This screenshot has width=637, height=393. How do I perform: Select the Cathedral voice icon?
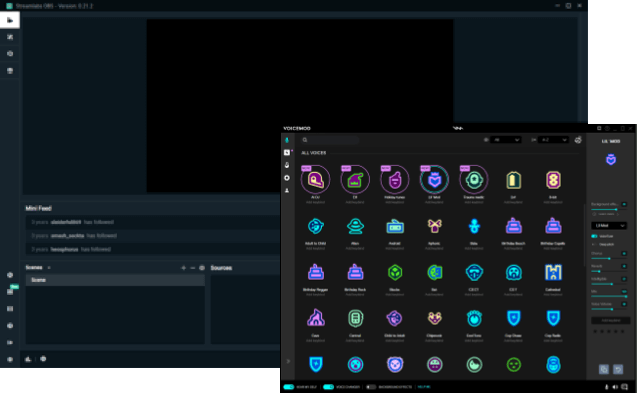pos(553,272)
